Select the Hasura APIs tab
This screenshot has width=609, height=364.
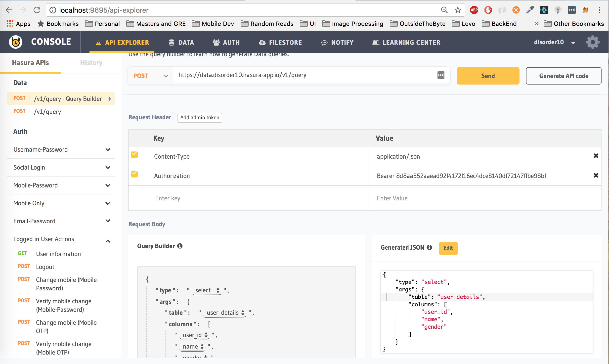(30, 63)
